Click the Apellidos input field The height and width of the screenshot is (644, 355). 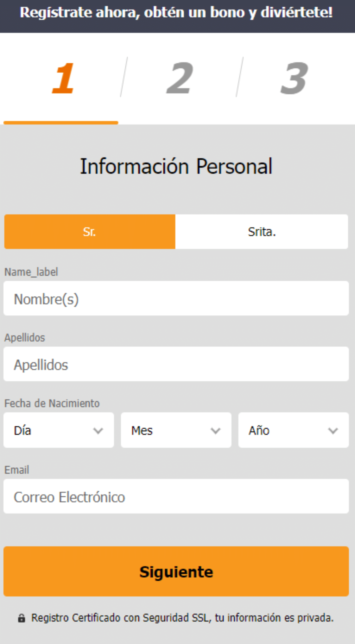(176, 364)
